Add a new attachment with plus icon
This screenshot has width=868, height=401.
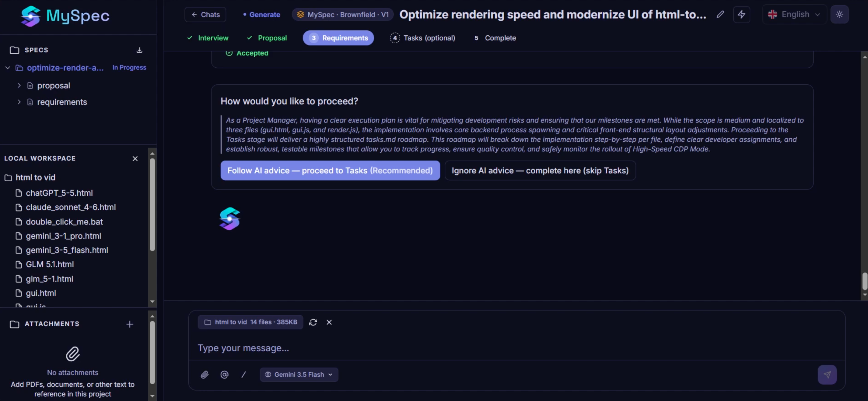(x=130, y=324)
